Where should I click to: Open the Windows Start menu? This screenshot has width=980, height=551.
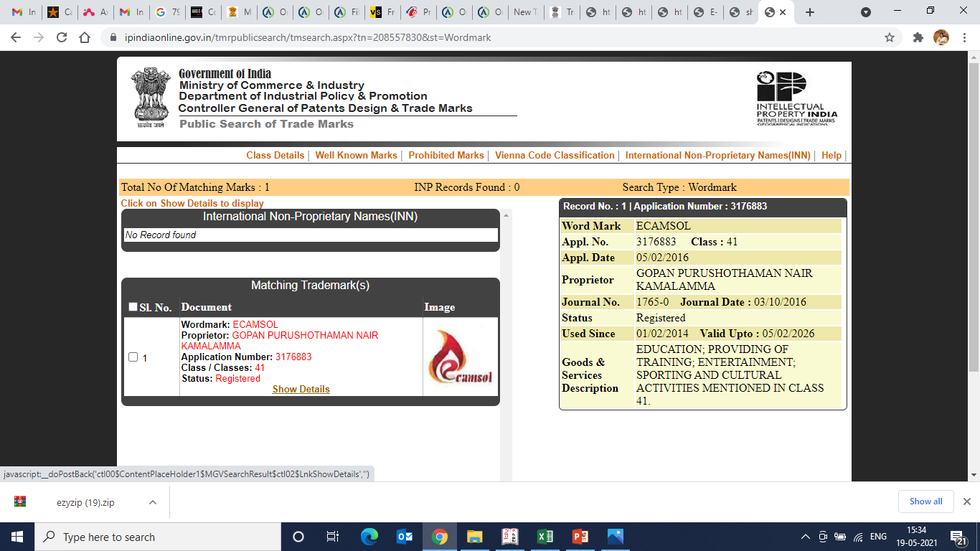(17, 537)
